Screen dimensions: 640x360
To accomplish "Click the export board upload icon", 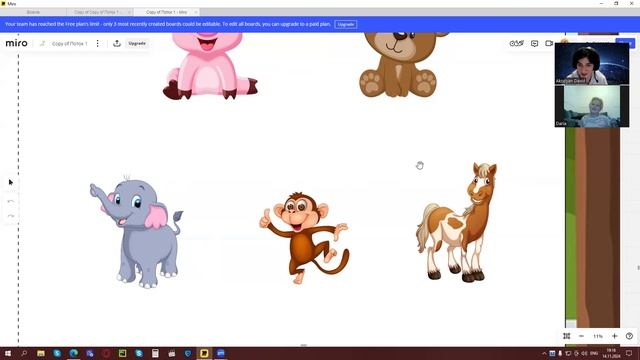I will (117, 43).
